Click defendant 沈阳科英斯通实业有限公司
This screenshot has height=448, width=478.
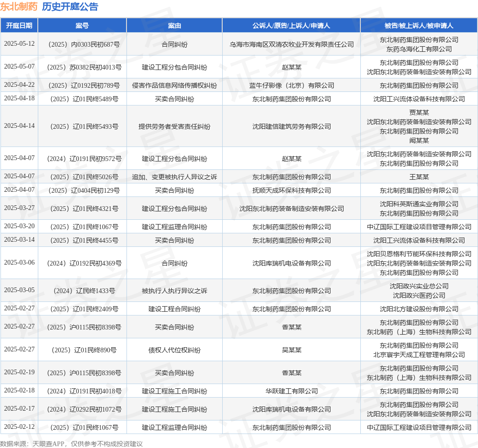pos(419,204)
